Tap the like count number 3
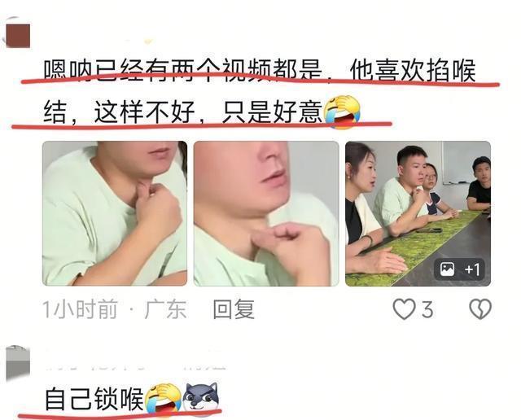Image resolution: width=521 pixels, height=420 pixels. pyautogui.click(x=427, y=309)
